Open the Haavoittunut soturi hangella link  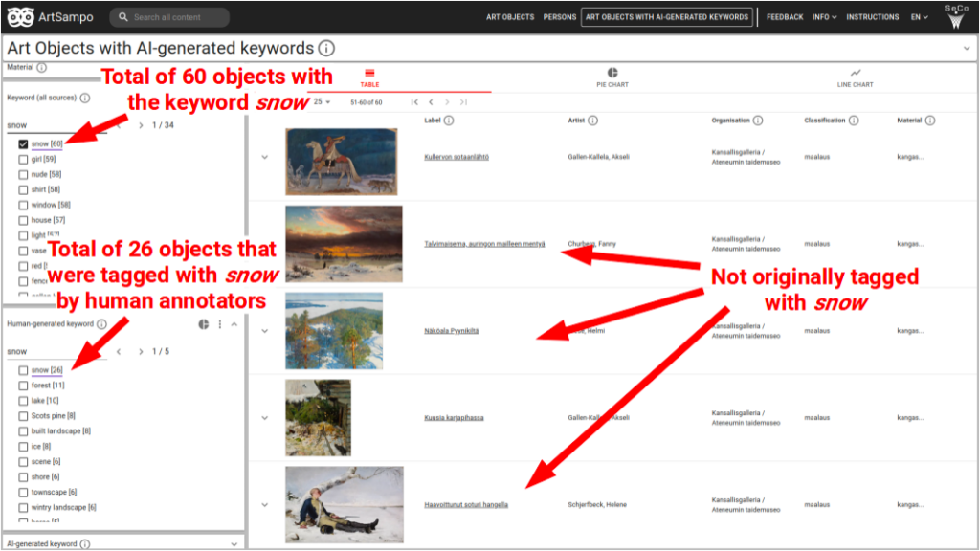tap(466, 504)
